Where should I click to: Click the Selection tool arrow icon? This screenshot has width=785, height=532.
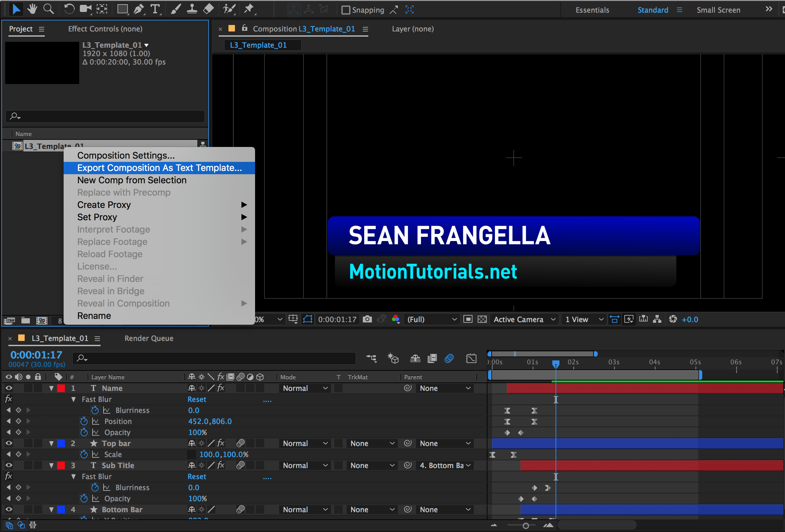click(x=16, y=8)
